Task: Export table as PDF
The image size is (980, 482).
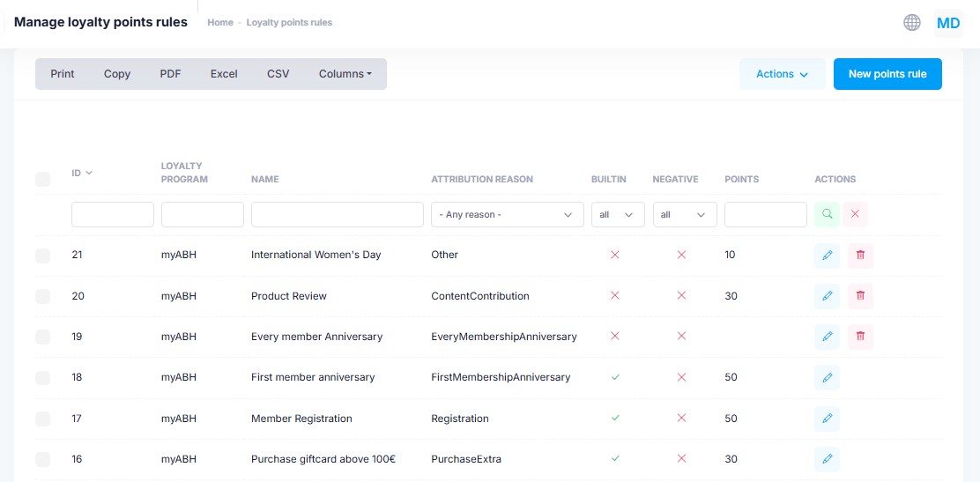Action: tap(170, 74)
